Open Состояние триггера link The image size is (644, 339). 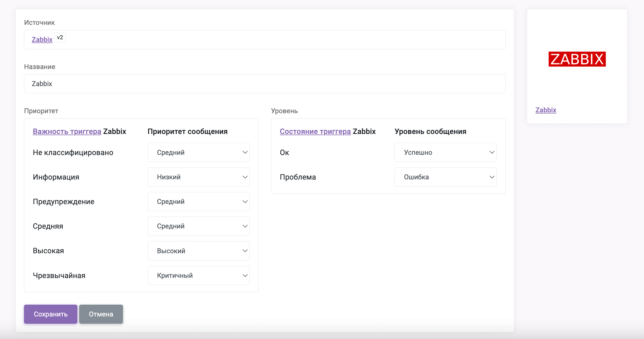(x=315, y=131)
